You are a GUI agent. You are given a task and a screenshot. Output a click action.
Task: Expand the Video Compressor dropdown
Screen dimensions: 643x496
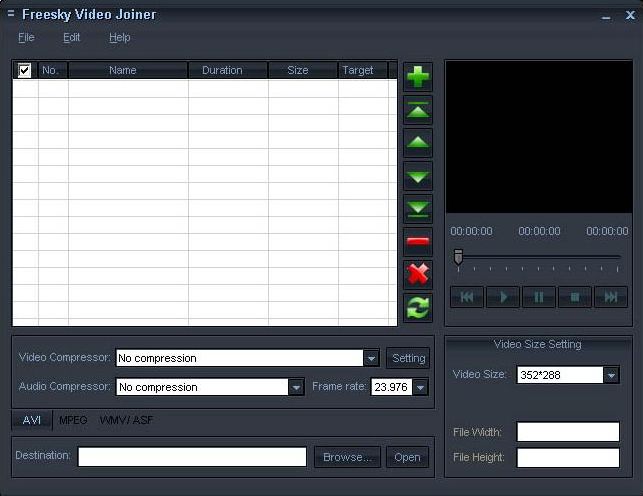371,358
